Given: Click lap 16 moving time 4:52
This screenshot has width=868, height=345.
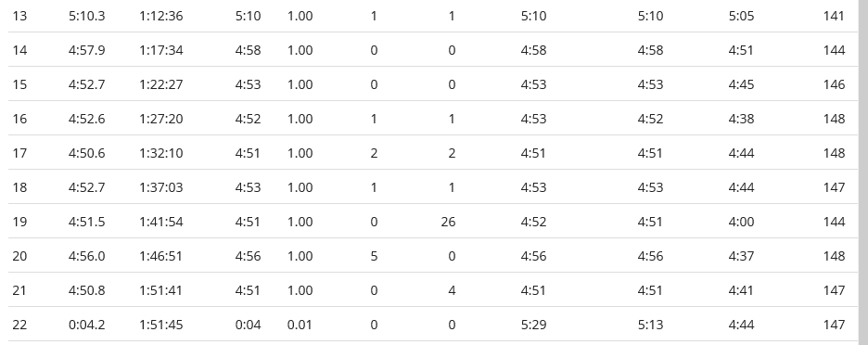Looking at the screenshot, I should 248,119.
